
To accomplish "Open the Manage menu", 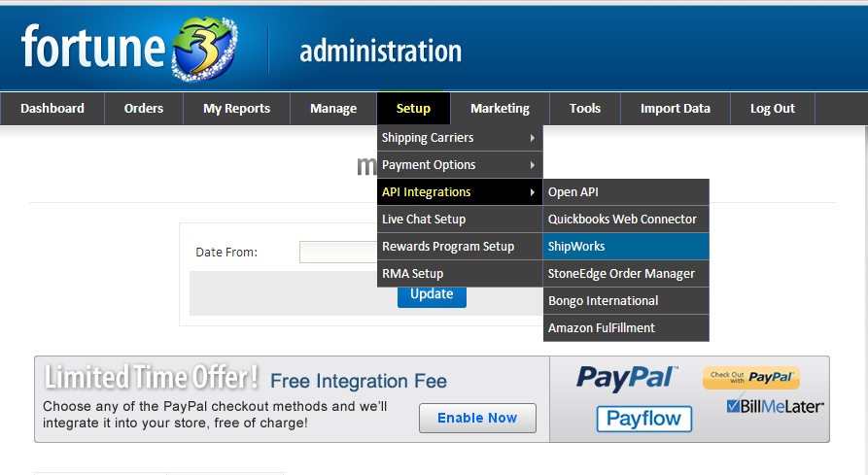I will [x=333, y=109].
